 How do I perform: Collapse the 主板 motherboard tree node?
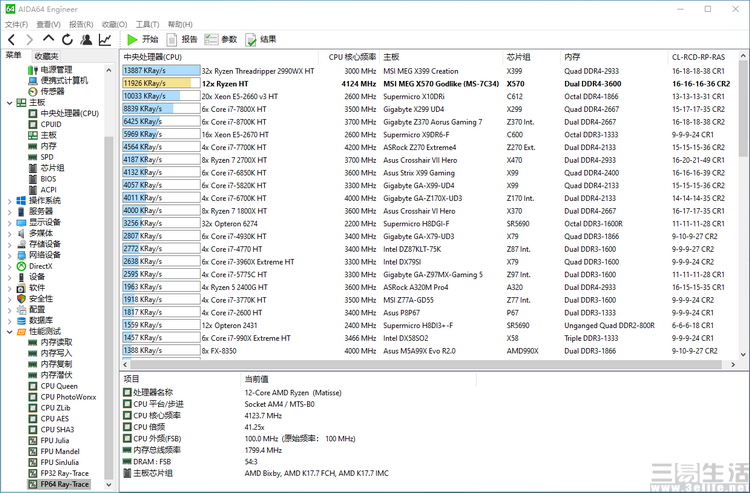(x=9, y=102)
